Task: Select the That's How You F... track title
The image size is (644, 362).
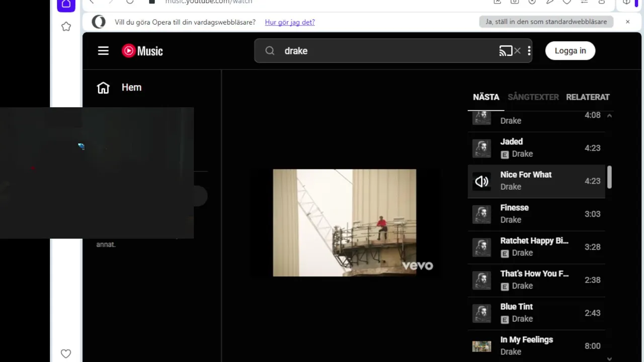Action: click(534, 274)
